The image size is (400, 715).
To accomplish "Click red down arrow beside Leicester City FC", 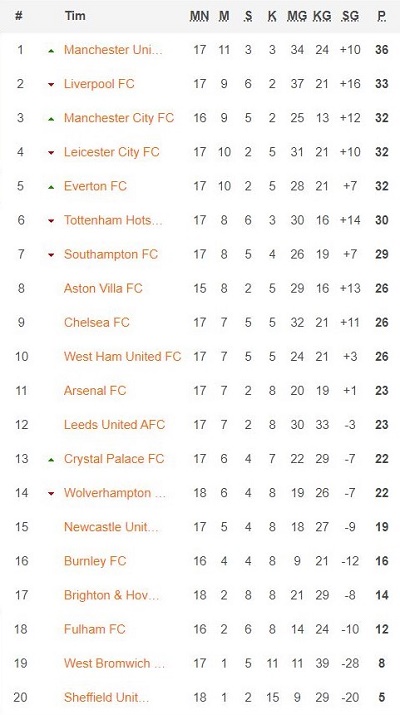I will point(51,153).
